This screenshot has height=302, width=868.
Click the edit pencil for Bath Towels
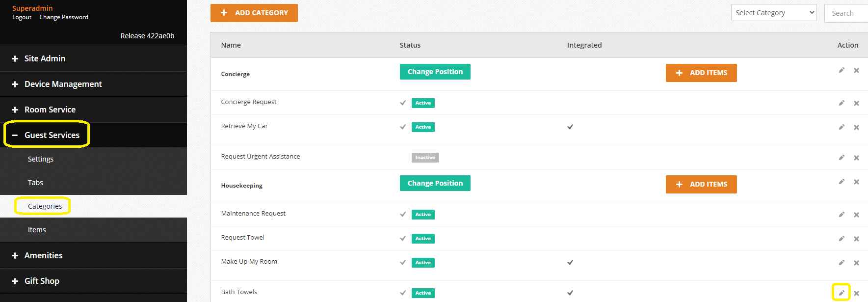coord(841,293)
